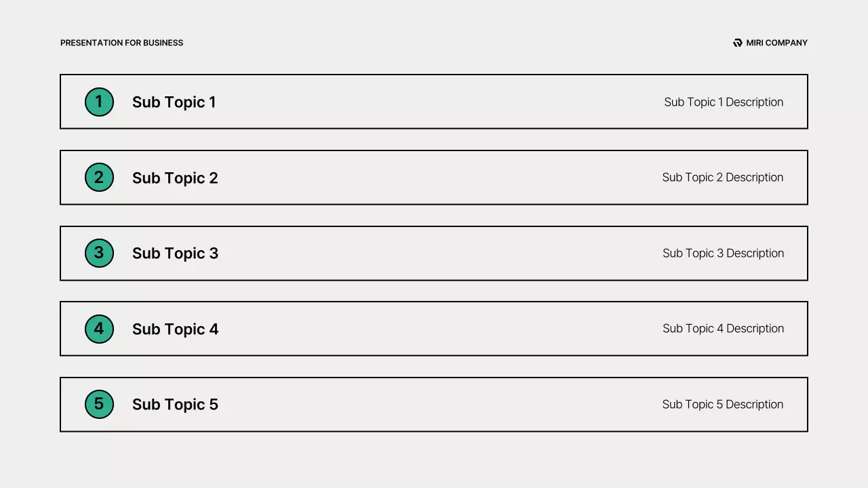868x488 pixels.
Task: Select the Sub Topic 4 Description text
Action: click(x=723, y=328)
